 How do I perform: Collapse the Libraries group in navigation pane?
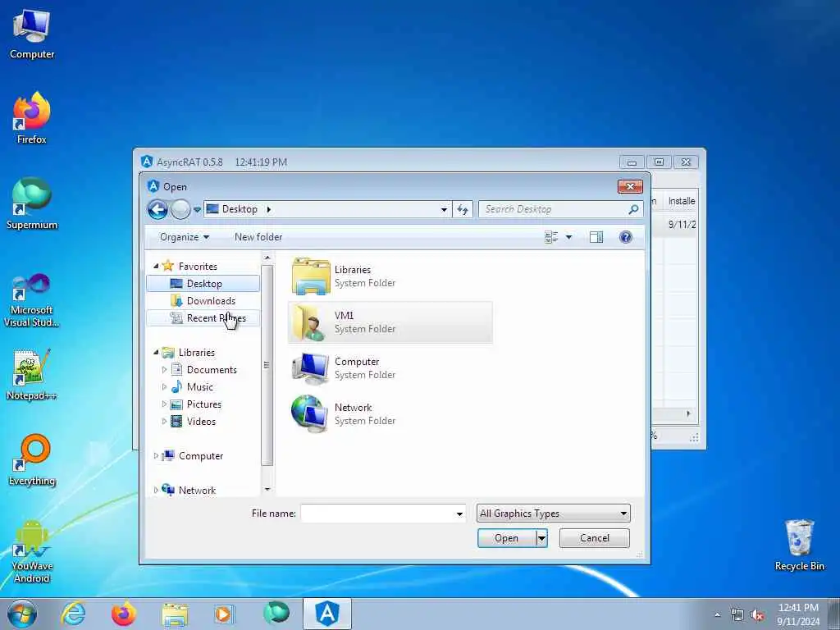tap(156, 353)
